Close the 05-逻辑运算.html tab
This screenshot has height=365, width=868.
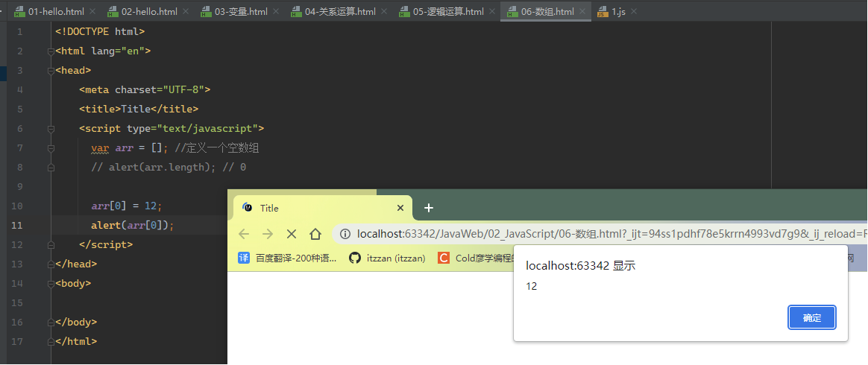tap(492, 11)
